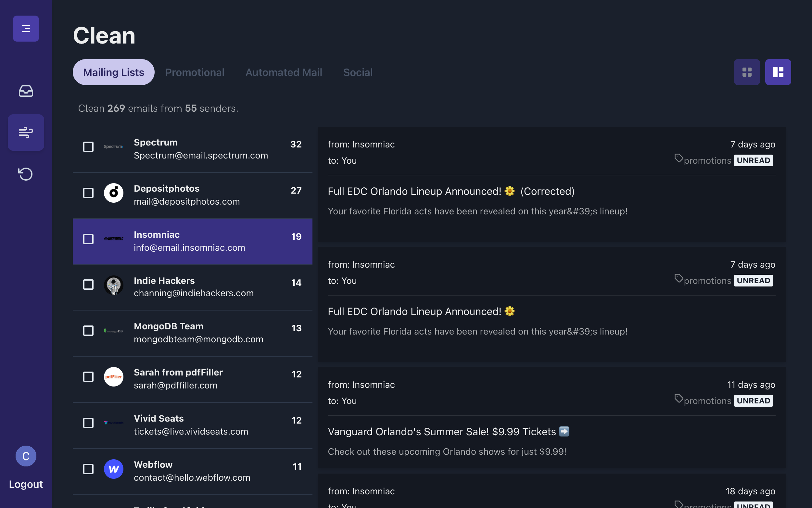Check the Spectrum sender checkbox
812x508 pixels.
click(88, 147)
